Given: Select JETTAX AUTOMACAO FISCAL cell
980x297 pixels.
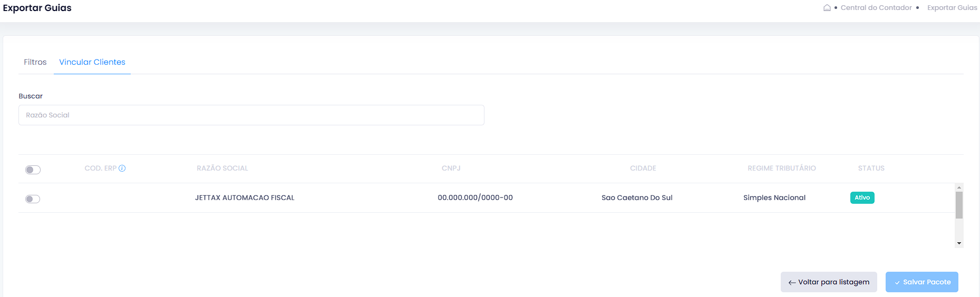Looking at the screenshot, I should tap(245, 198).
